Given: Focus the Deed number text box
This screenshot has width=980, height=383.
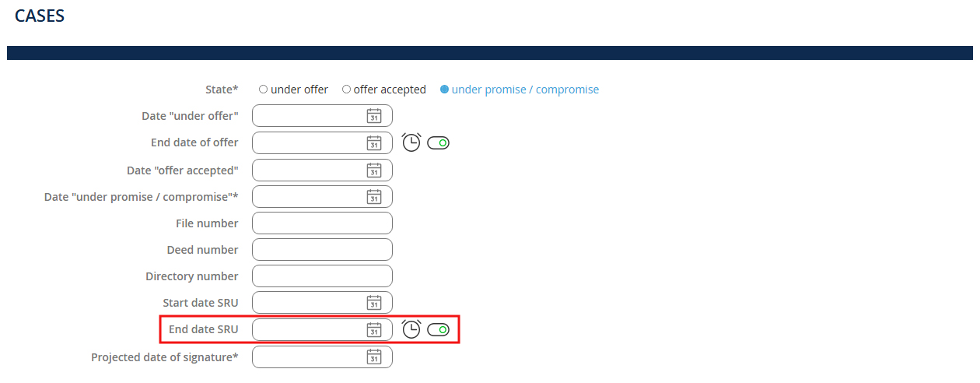Looking at the screenshot, I should (322, 250).
